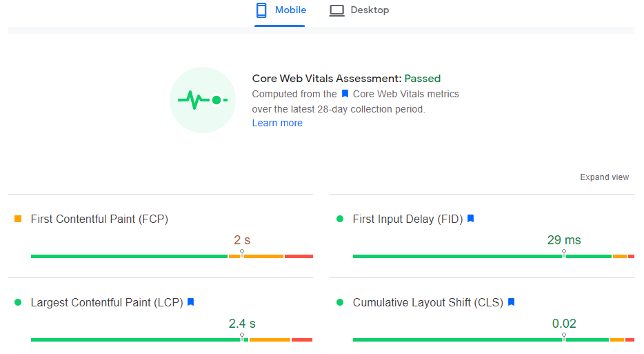Click the Core Web Vitals heartbeat icon
644x354 pixels.
203,100
